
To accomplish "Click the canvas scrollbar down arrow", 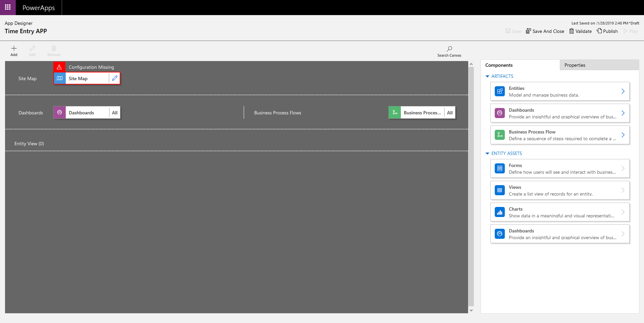I will [x=472, y=310].
